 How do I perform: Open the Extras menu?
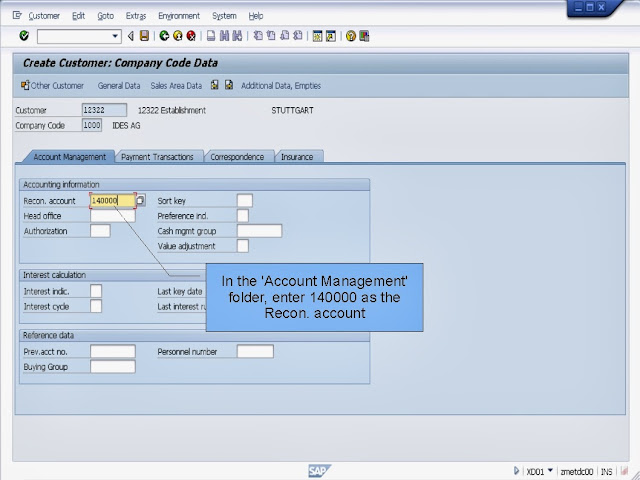(136, 16)
